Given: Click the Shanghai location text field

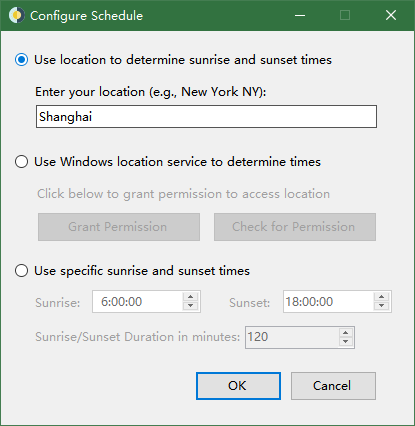Looking at the screenshot, I should [206, 117].
